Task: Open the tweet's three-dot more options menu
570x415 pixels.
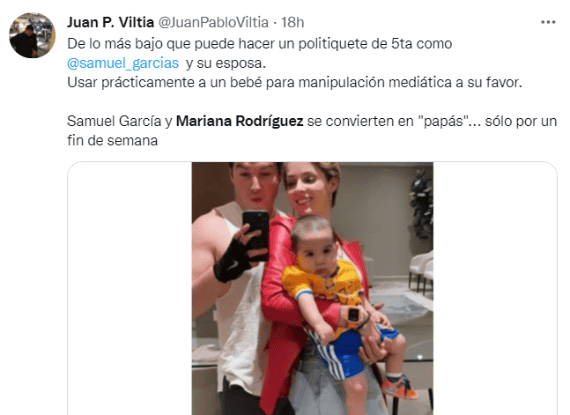Action: (548, 22)
